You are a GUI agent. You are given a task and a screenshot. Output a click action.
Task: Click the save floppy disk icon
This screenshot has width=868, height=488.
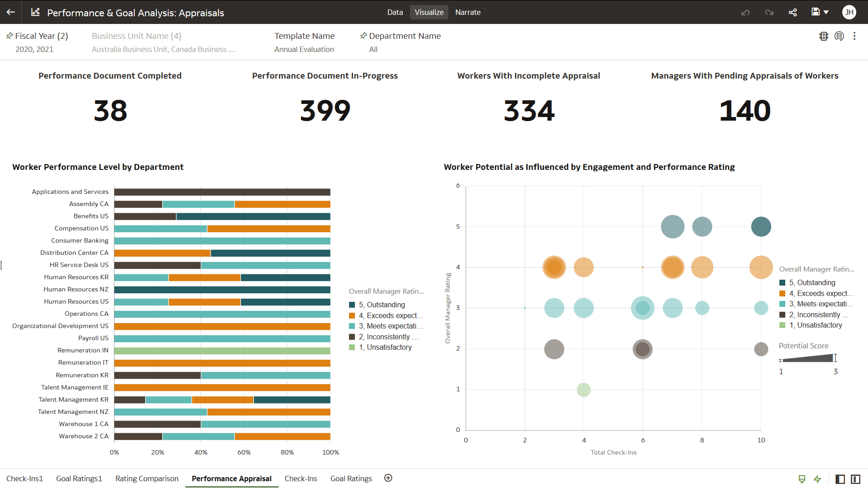coord(815,12)
